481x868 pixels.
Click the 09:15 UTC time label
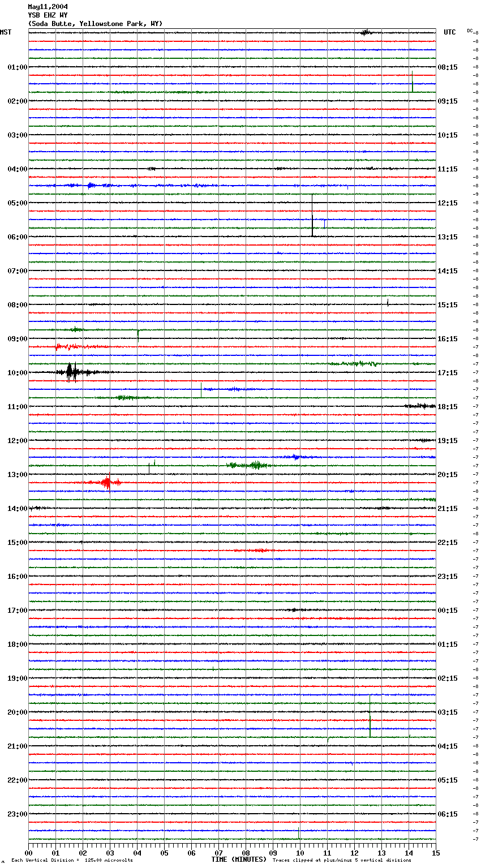[448, 101]
